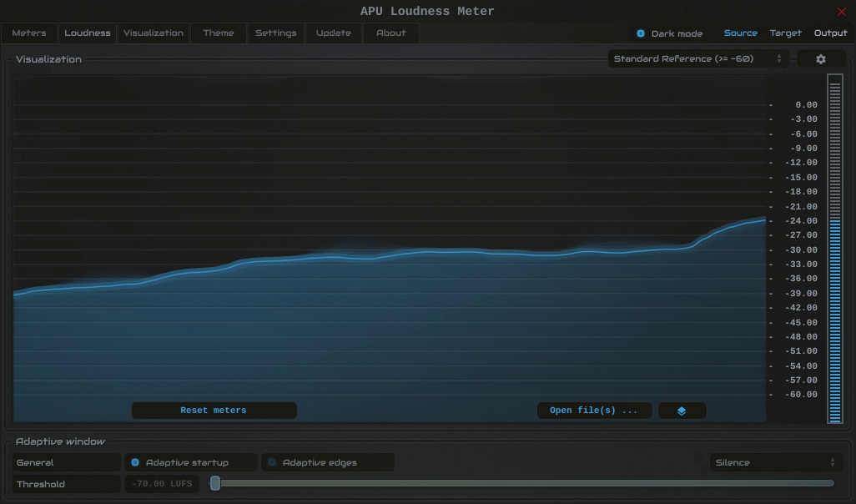Click Reset meters button
Viewport: 856px width, 504px height.
click(214, 411)
